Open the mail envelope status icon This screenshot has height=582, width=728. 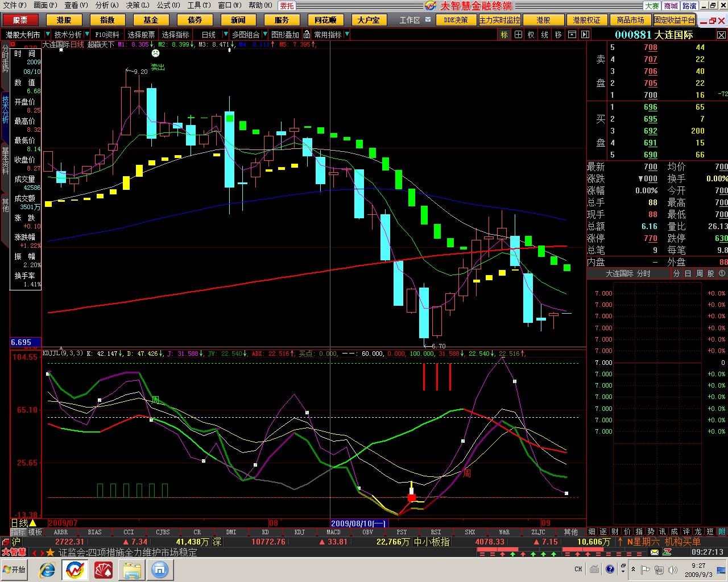pyautogui.click(x=655, y=552)
